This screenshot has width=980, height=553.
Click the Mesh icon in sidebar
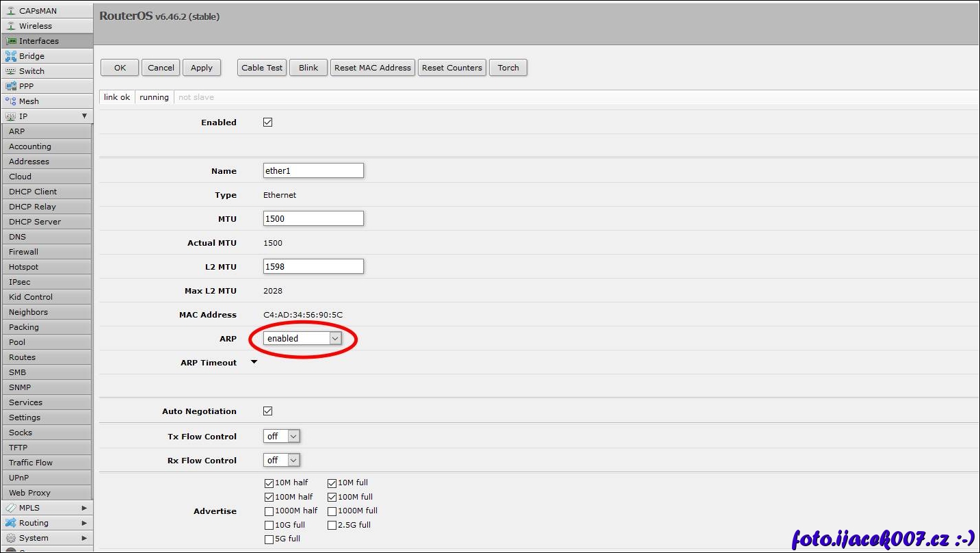tap(10, 101)
